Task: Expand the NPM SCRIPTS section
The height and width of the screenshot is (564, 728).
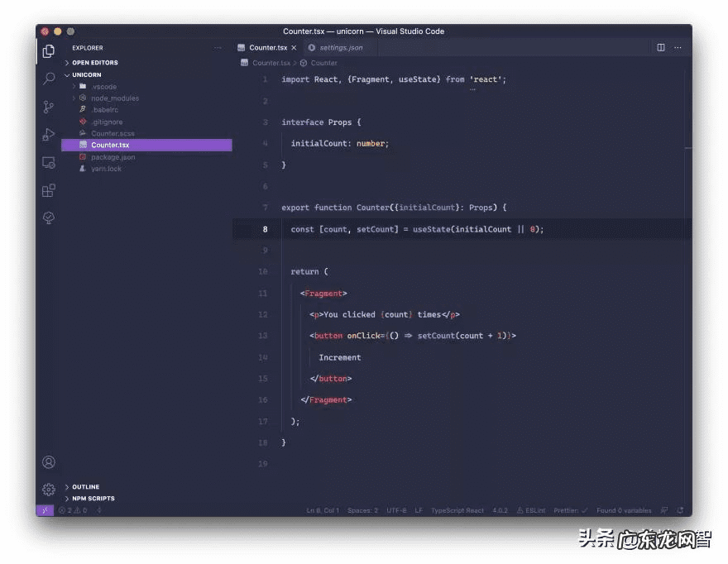Action: (x=93, y=499)
